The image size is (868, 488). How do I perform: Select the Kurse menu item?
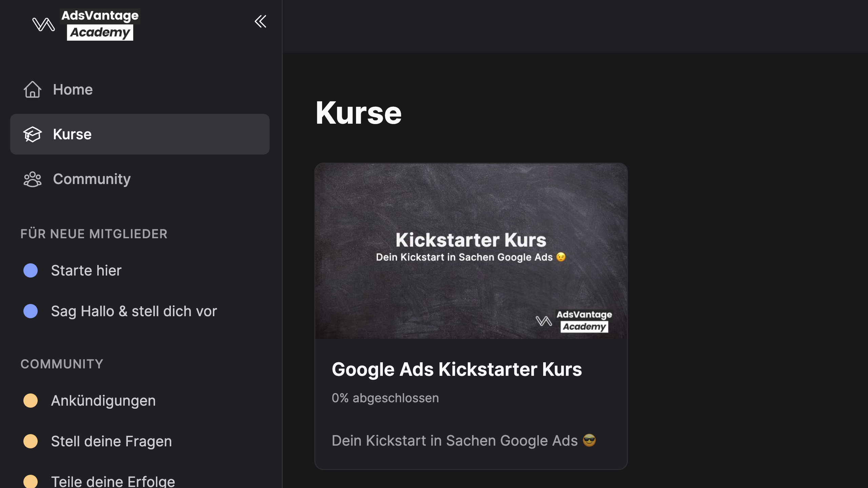click(x=139, y=134)
